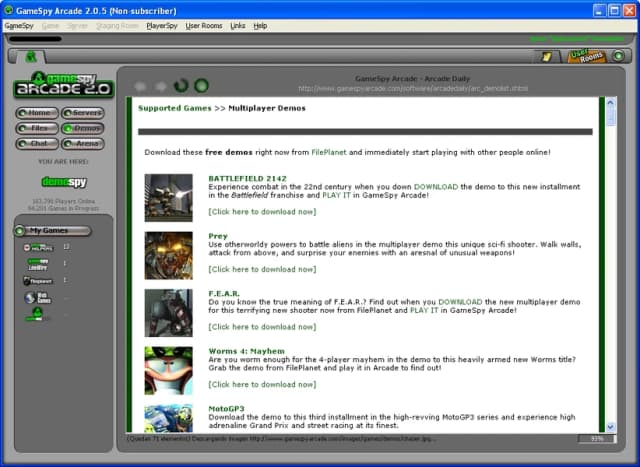The width and height of the screenshot is (640, 467).
Task: Open the Demos section
Action: click(83, 129)
